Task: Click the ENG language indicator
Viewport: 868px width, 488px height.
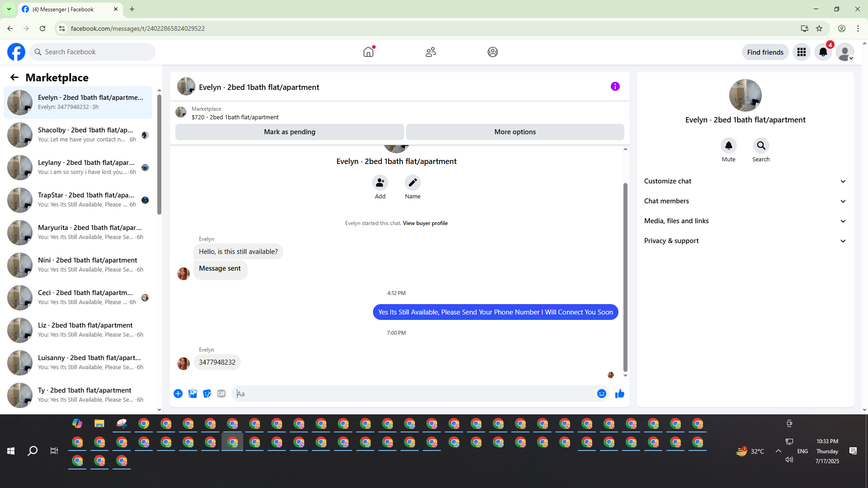Action: (x=802, y=451)
